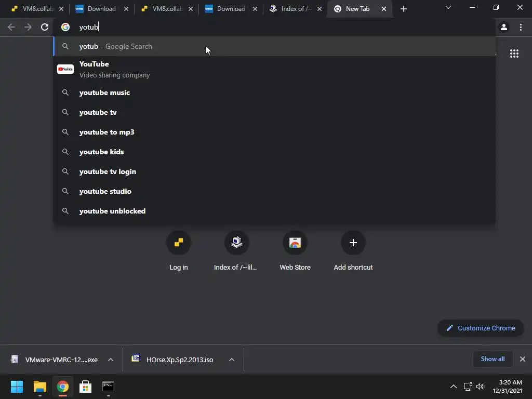Viewport: 532px width, 399px height.
Task: Switch to the first VM8.collab tab
Action: pyautogui.click(x=33, y=9)
